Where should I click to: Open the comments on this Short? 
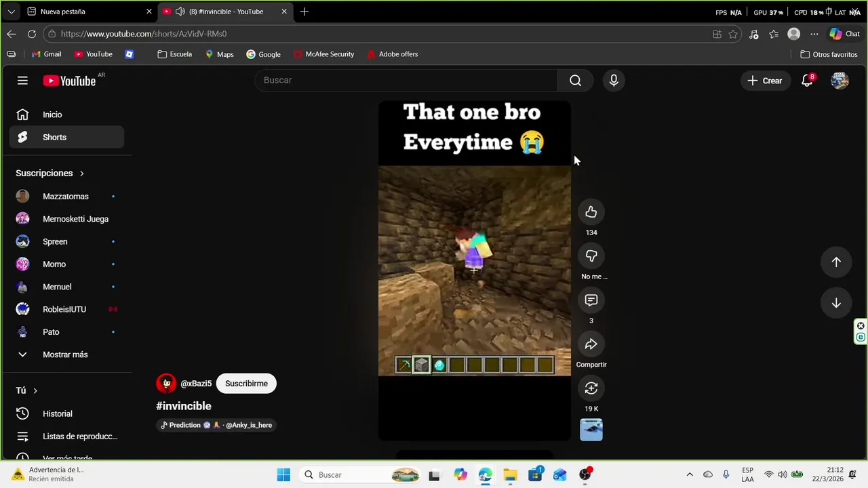[x=591, y=300]
